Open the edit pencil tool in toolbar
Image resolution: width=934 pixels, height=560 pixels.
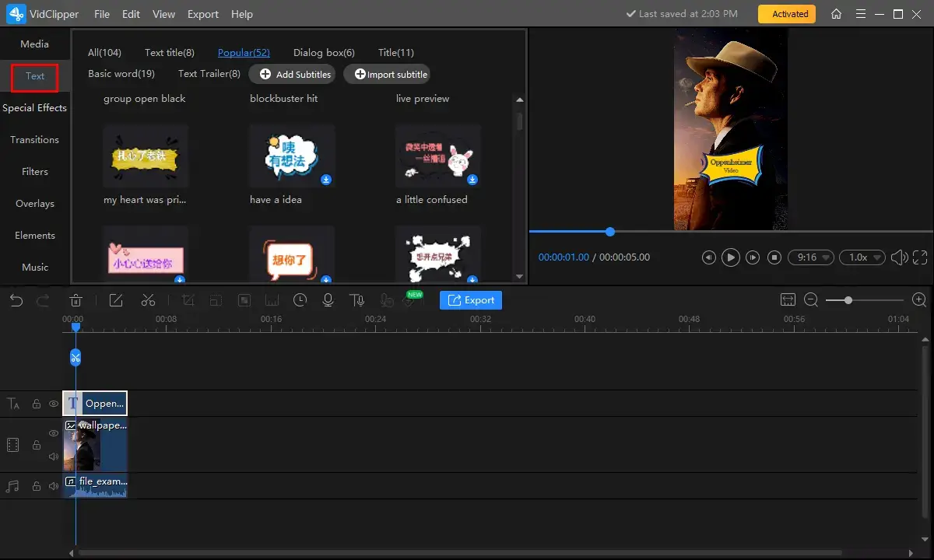(x=116, y=300)
